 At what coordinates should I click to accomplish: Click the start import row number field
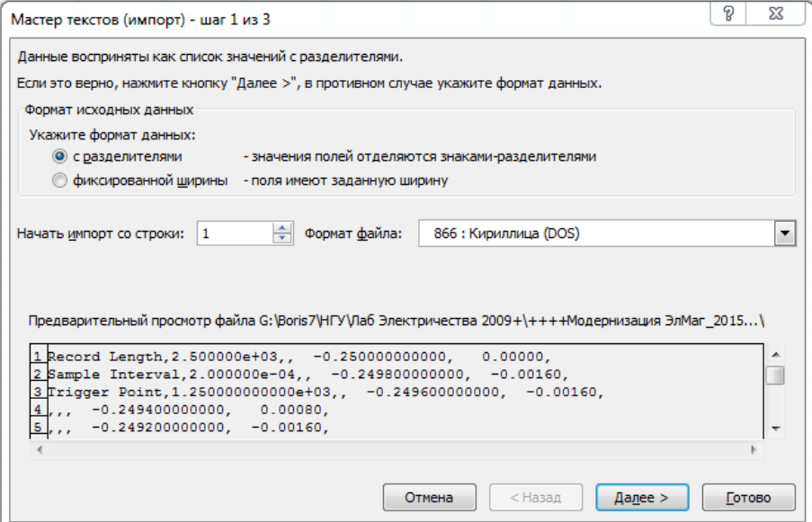[234, 234]
